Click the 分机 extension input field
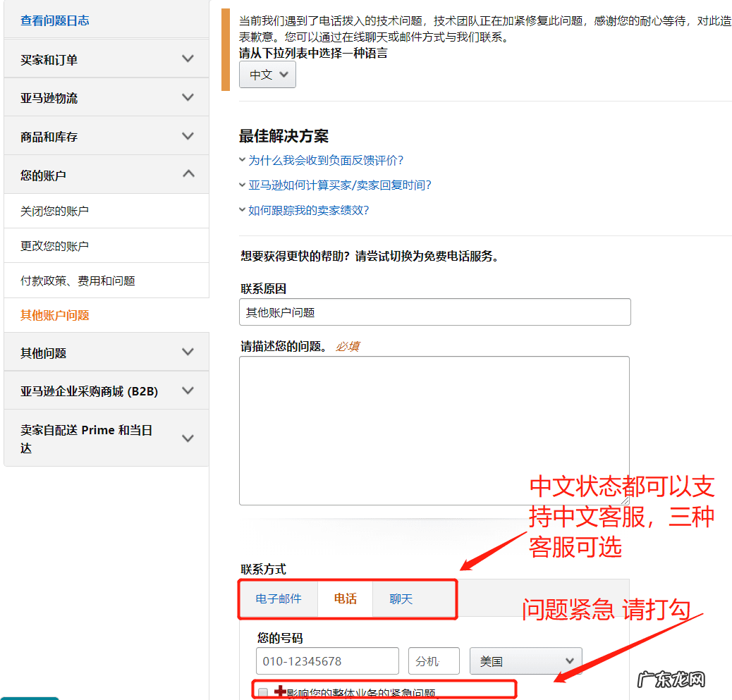 click(433, 661)
